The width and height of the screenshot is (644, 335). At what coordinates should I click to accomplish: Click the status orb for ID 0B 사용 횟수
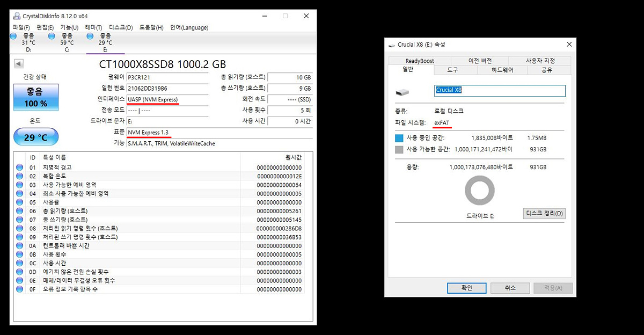pyautogui.click(x=19, y=254)
